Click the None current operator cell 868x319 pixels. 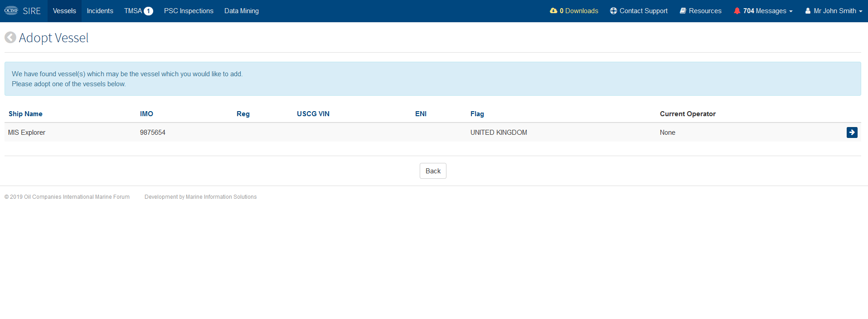tap(668, 133)
